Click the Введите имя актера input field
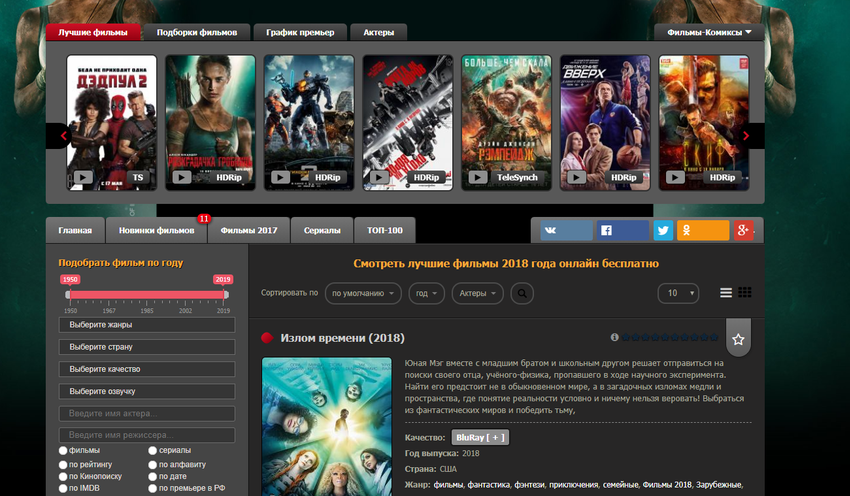Image resolution: width=850 pixels, height=496 pixels. coord(147,413)
